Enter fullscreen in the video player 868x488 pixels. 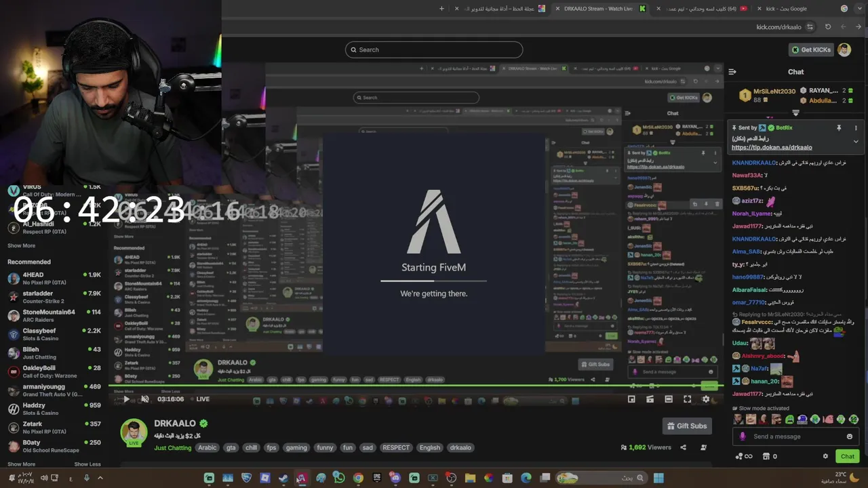[687, 399]
